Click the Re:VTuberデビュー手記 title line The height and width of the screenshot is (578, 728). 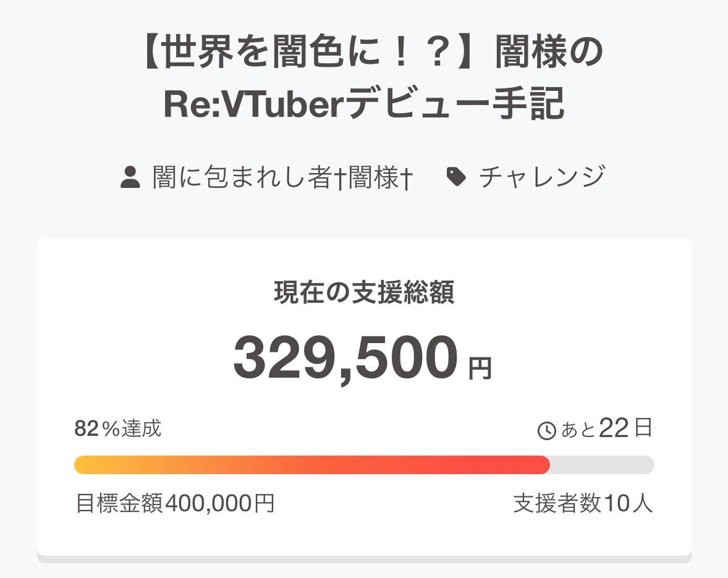364,103
